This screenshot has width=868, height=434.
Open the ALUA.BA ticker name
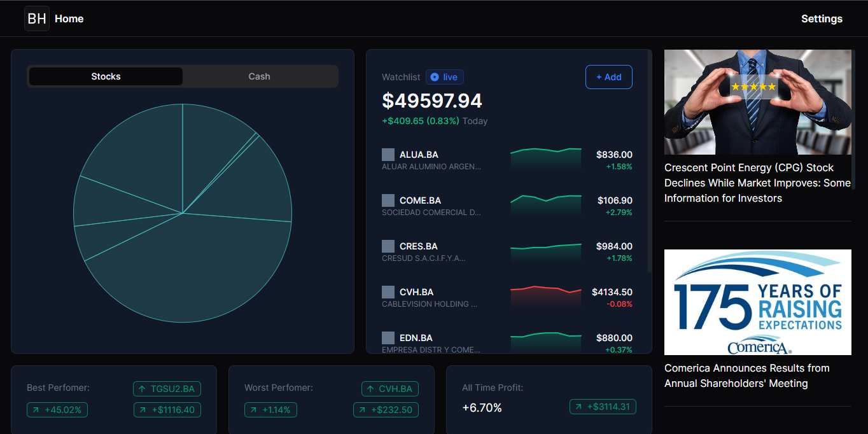pyautogui.click(x=419, y=155)
